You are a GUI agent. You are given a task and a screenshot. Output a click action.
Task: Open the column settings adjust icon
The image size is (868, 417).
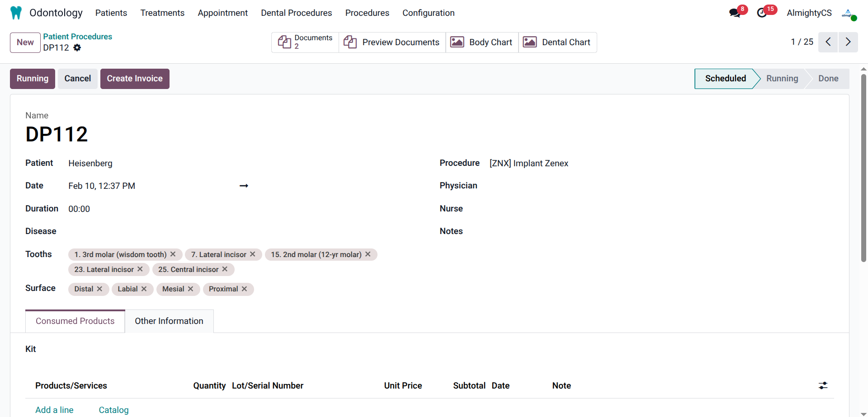pos(823,385)
